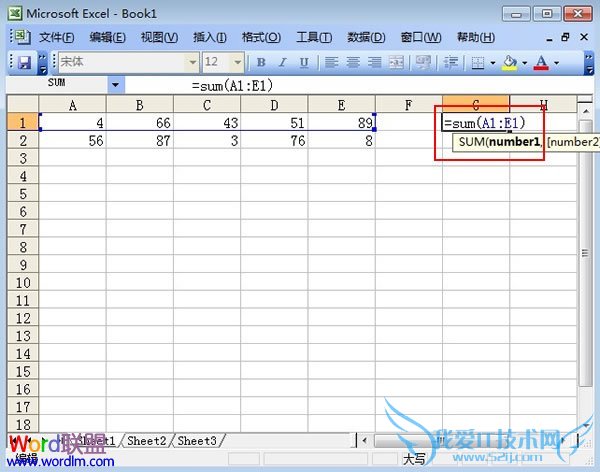Screen dimensions: 600x472
Task: Restore the workbook window inside Excel
Action: [566, 37]
